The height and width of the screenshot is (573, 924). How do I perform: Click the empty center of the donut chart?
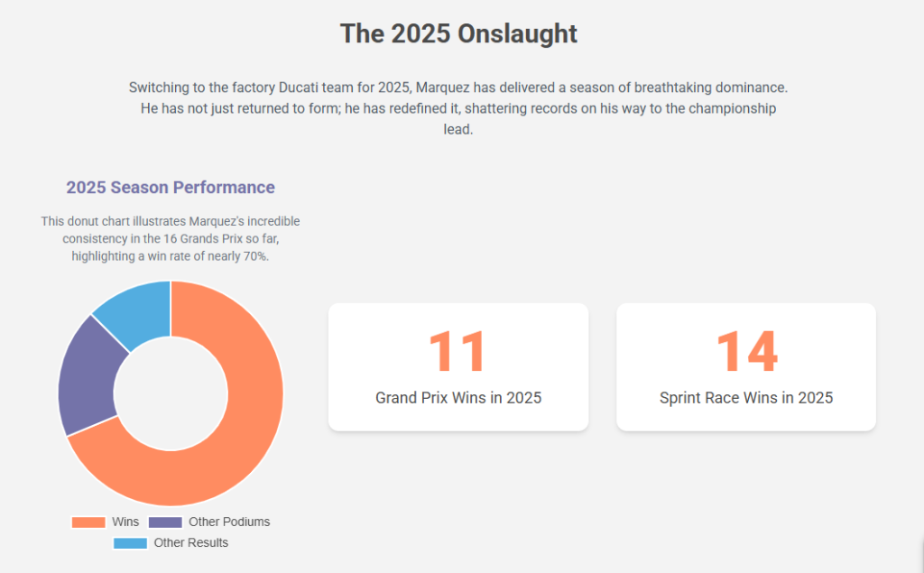(171, 393)
